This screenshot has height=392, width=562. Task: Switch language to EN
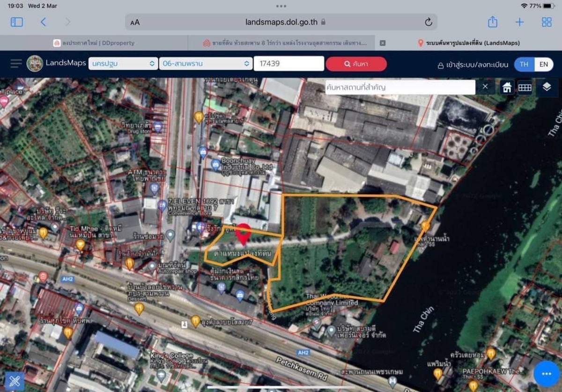pyautogui.click(x=543, y=64)
